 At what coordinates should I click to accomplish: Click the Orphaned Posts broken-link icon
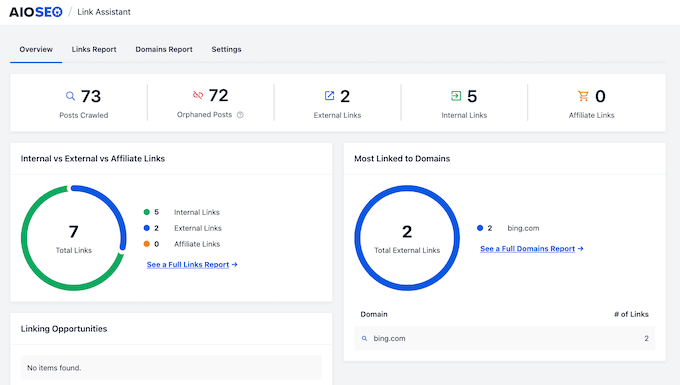(198, 95)
